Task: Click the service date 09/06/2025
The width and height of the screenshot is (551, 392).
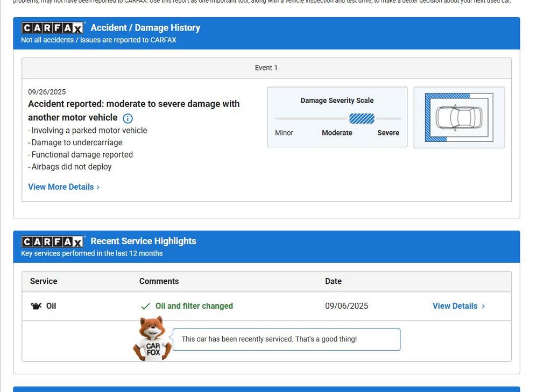Action: (x=347, y=306)
